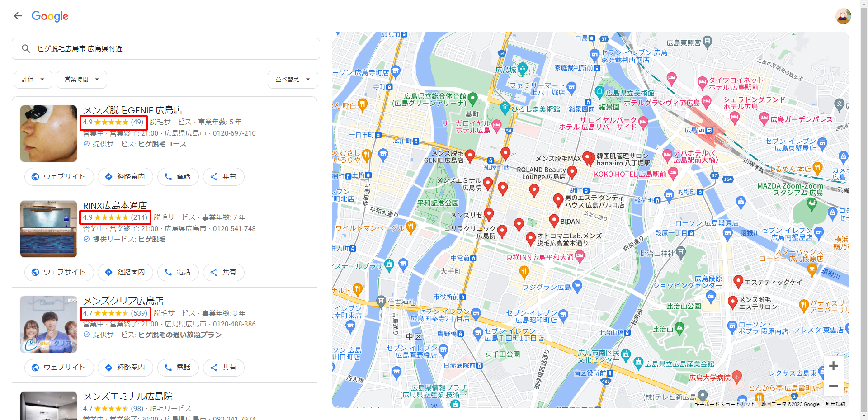Click 共有 for メンズクリア広島店
Image resolution: width=868 pixels, height=420 pixels.
click(223, 368)
